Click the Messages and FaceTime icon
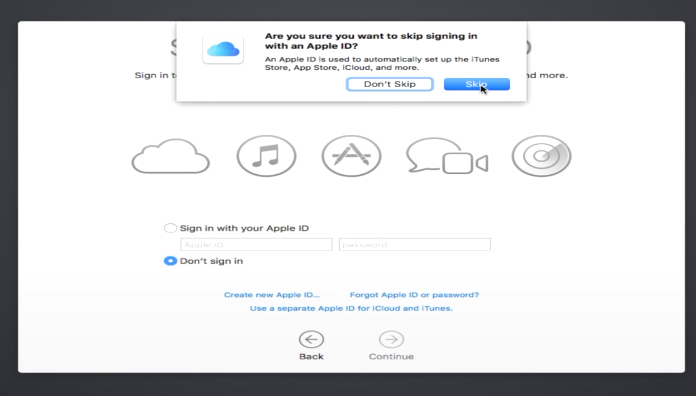Image resolution: width=696 pixels, height=396 pixels. pos(447,155)
